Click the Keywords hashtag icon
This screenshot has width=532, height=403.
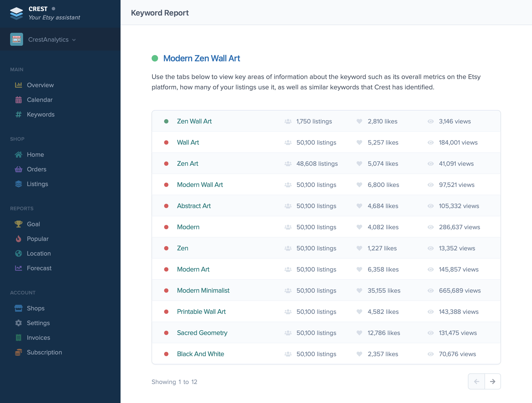coord(18,114)
